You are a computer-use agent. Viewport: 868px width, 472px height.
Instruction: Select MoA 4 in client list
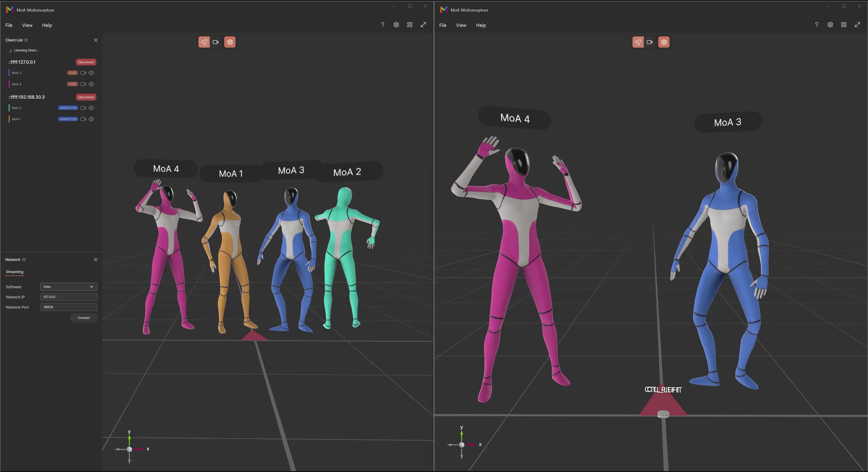coord(17,84)
